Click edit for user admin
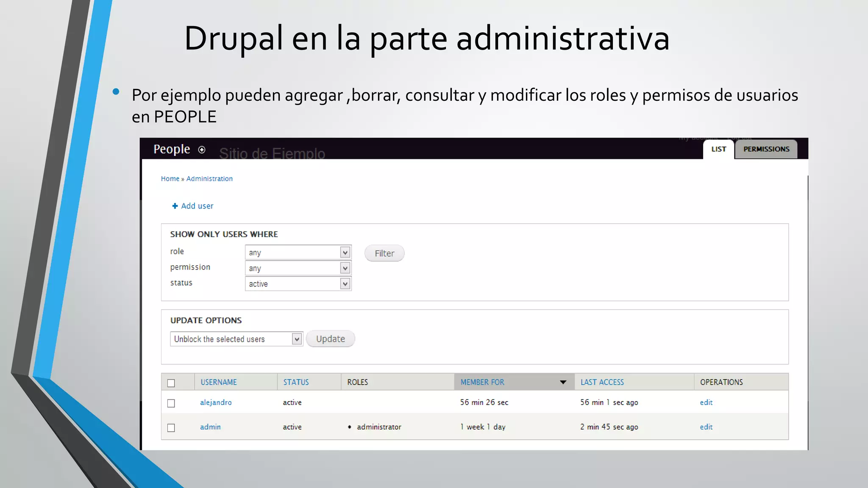The height and width of the screenshot is (488, 868). tap(706, 427)
